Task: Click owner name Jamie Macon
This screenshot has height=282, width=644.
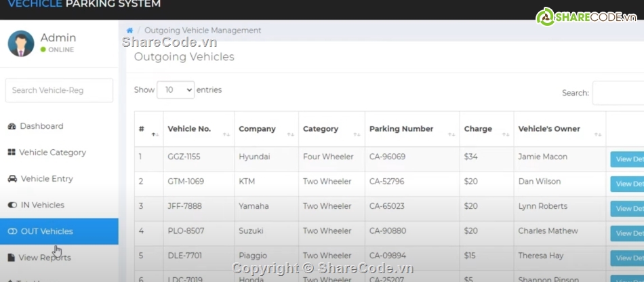Action: [542, 157]
